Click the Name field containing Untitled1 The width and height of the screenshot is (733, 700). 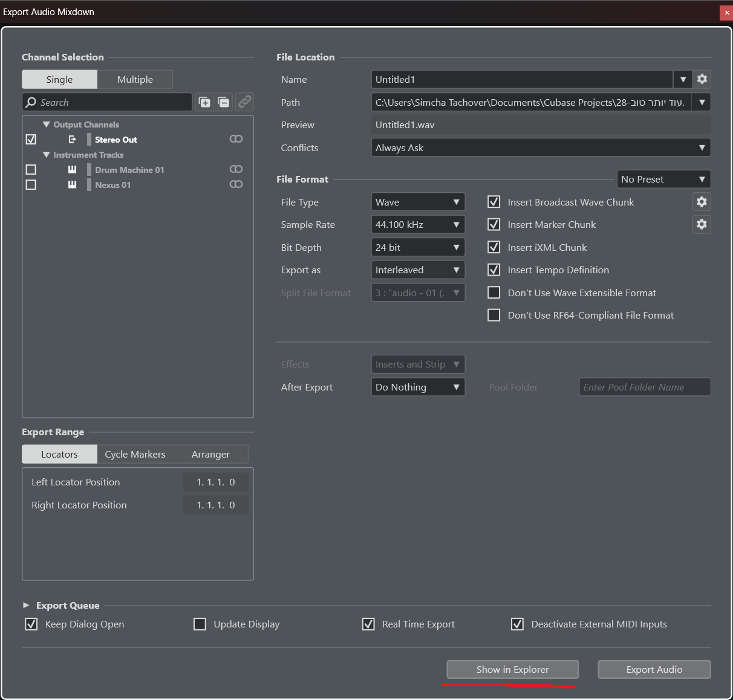(522, 79)
